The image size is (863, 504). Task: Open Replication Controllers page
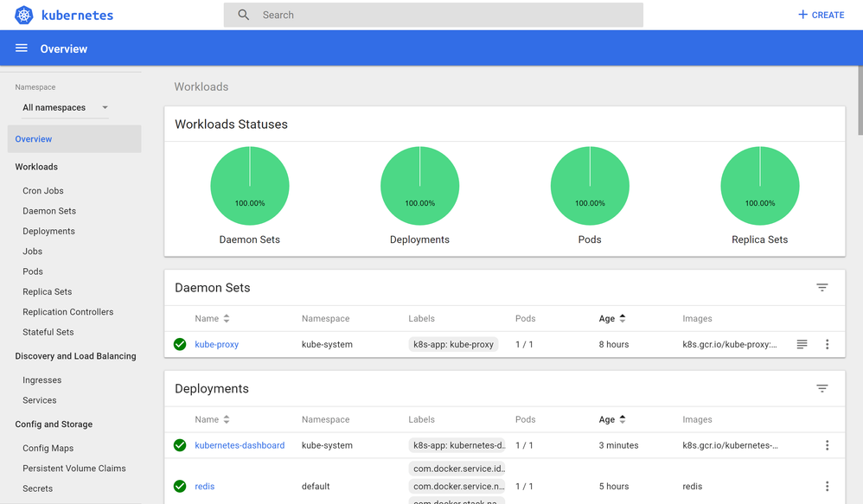tap(67, 312)
